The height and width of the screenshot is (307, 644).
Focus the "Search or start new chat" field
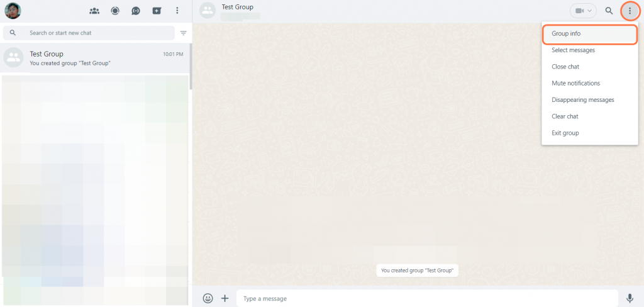click(89, 33)
